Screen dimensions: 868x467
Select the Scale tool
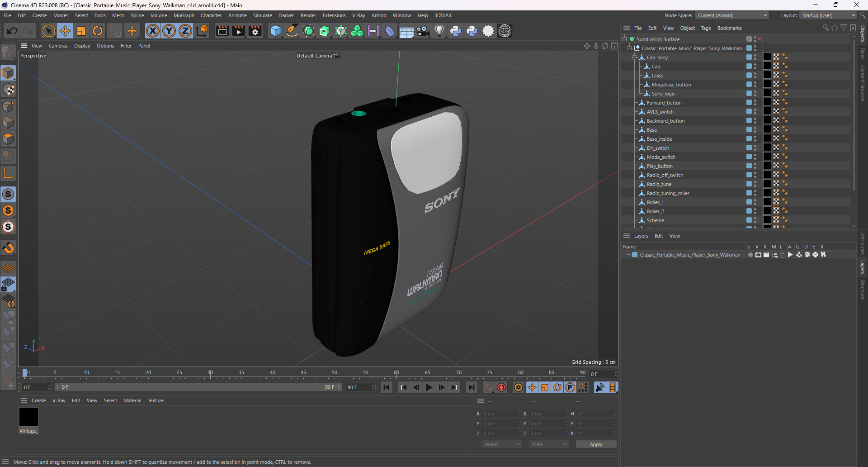coord(81,31)
